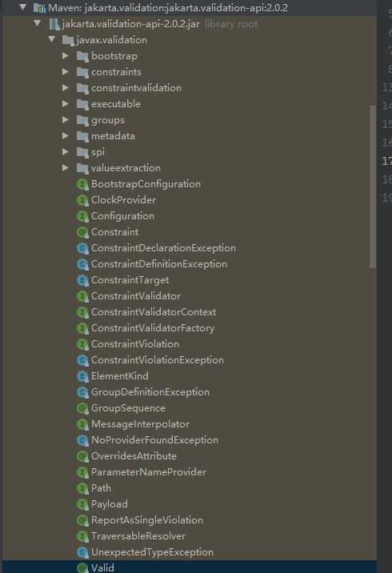Collapse the Maven jakarta.validation library node
The width and height of the screenshot is (392, 573).
click(22, 7)
